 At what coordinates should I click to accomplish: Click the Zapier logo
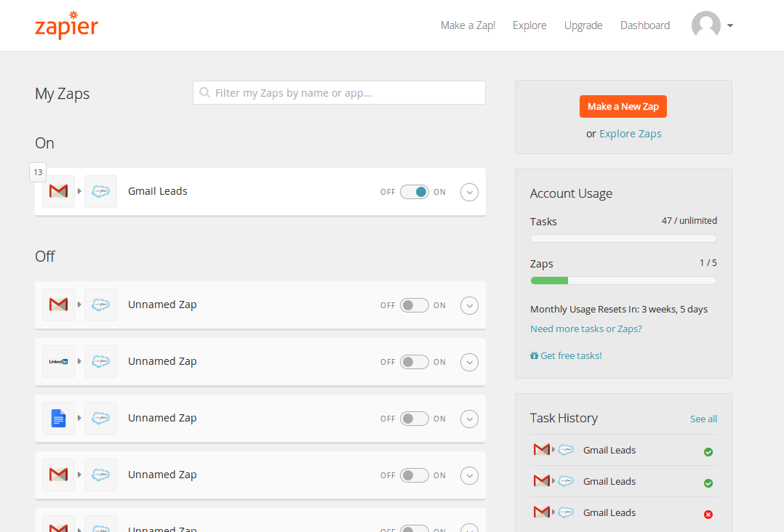tap(66, 25)
